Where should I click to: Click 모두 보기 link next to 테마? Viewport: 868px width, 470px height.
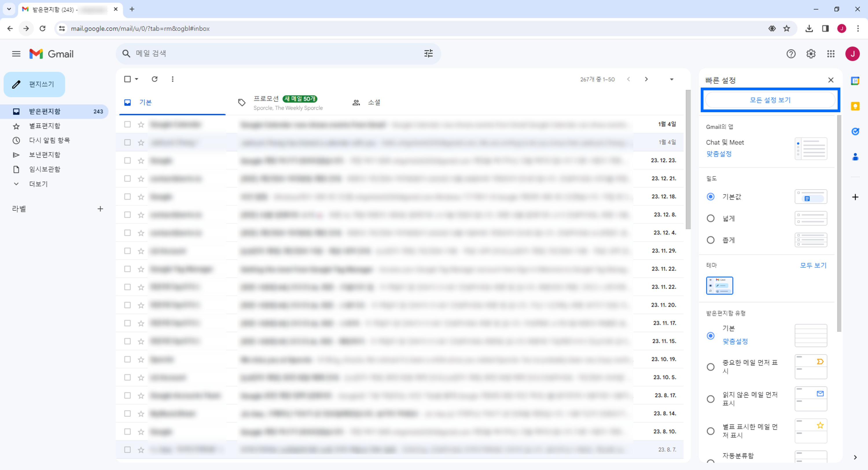[x=813, y=265]
